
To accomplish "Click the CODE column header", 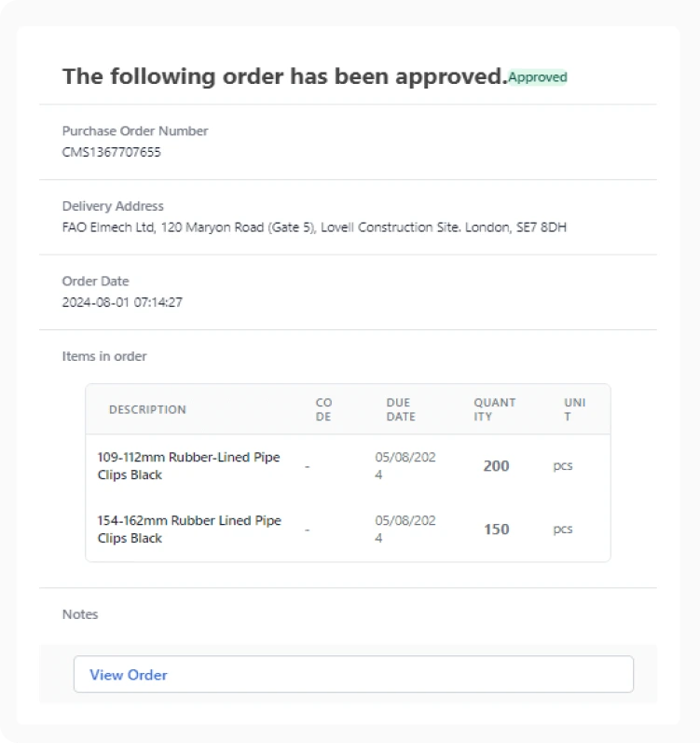I will tap(323, 409).
